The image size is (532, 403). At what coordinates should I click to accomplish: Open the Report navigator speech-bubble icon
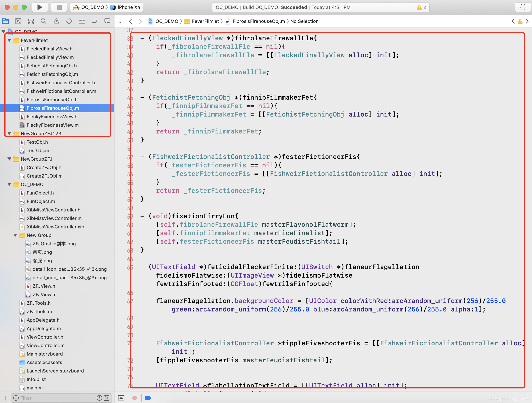pyautogui.click(x=107, y=21)
